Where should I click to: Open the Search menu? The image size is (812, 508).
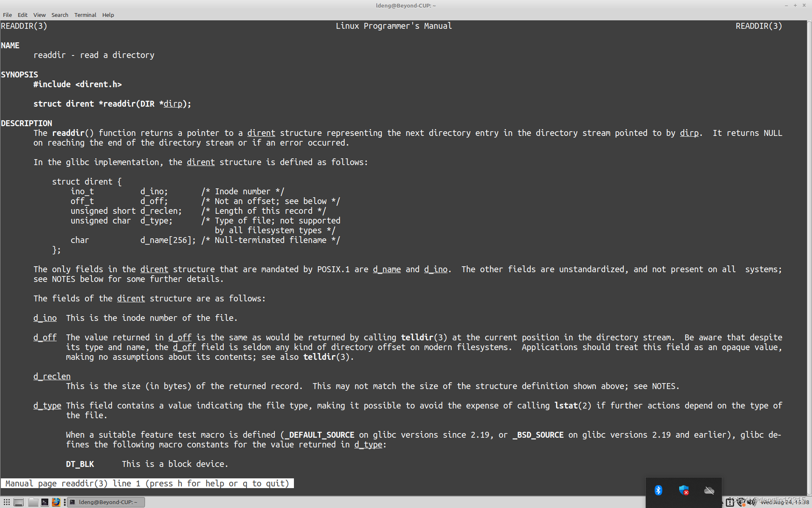(60, 15)
